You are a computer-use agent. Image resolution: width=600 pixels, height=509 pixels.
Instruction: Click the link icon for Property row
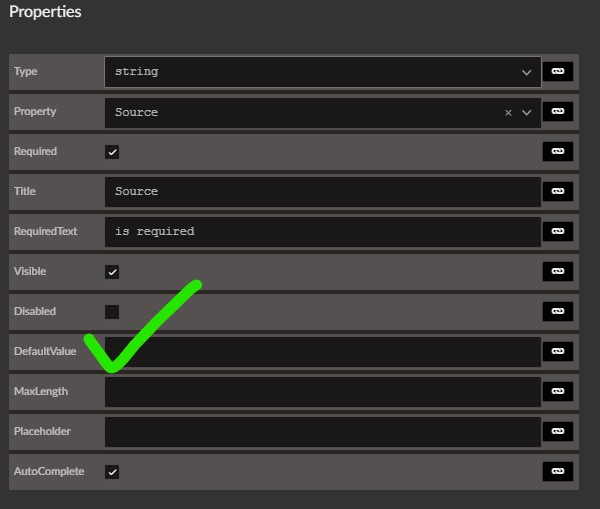[558, 111]
